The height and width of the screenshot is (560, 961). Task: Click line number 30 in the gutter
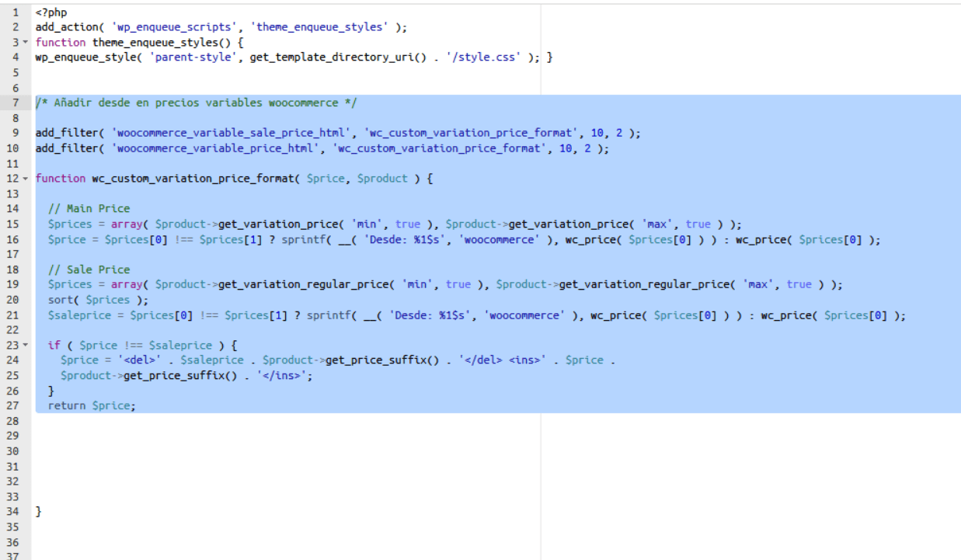(12, 451)
